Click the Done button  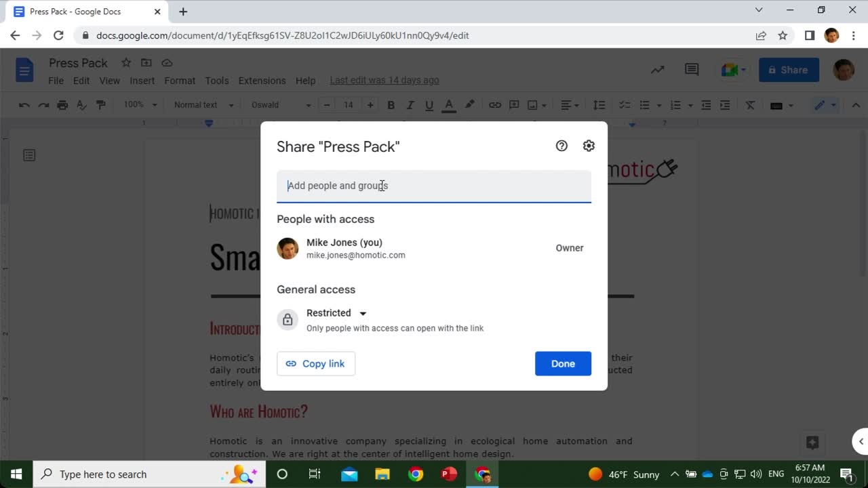click(x=563, y=363)
